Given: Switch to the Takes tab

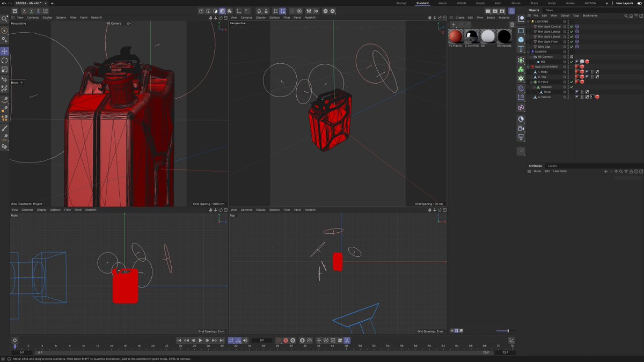Looking at the screenshot, I should click(549, 10).
